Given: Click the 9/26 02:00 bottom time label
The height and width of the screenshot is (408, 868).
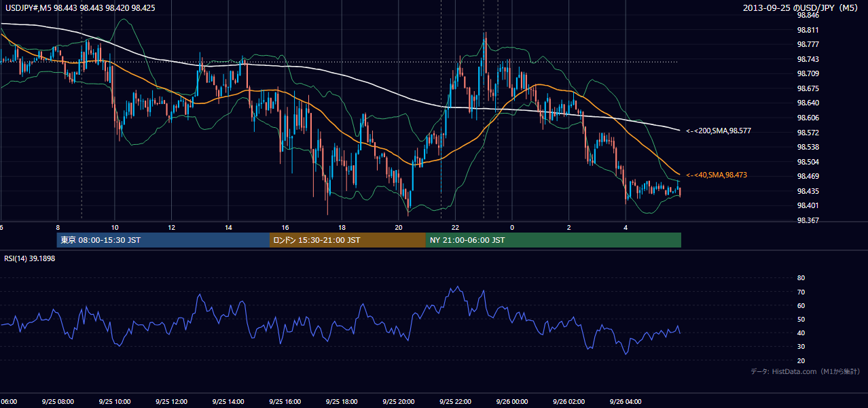Looking at the screenshot, I should pyautogui.click(x=568, y=401).
